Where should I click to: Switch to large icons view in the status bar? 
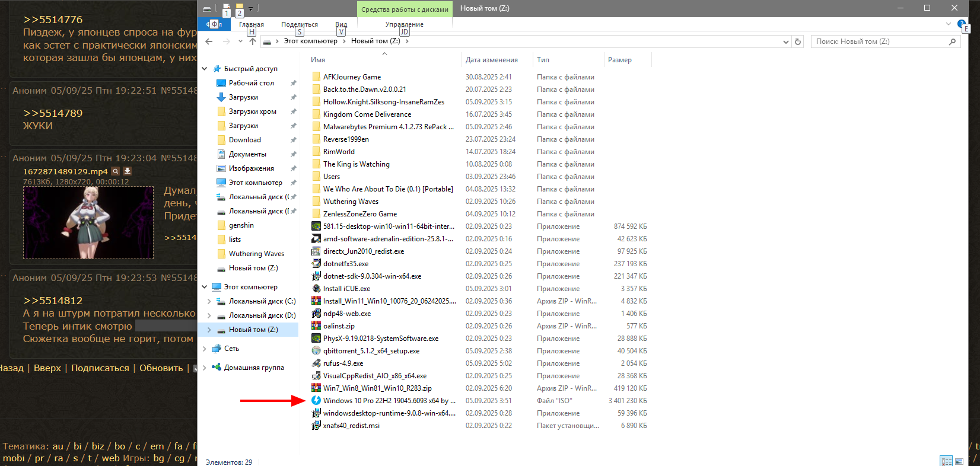coord(960,461)
